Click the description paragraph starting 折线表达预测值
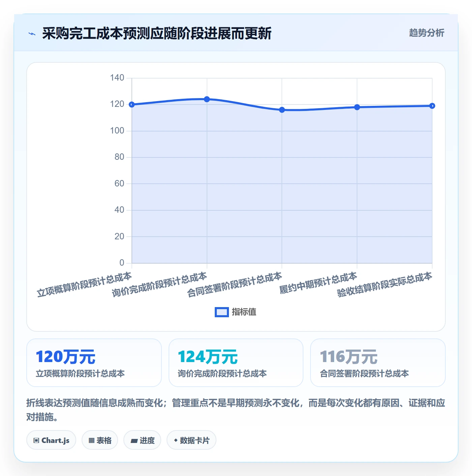The image size is (472, 476). pos(236,410)
